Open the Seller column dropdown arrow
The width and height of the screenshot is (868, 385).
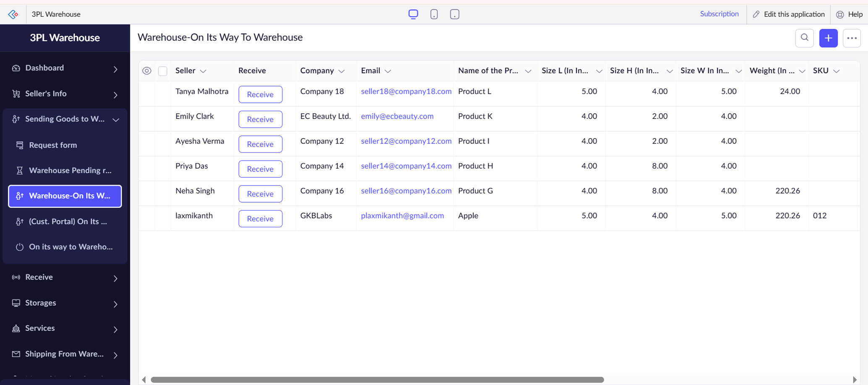coord(203,71)
